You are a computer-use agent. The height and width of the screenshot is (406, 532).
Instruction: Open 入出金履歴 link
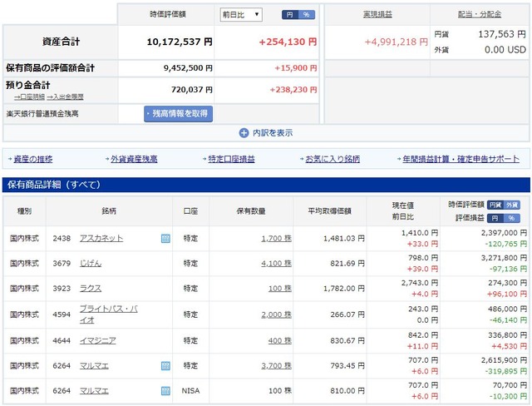pos(65,97)
